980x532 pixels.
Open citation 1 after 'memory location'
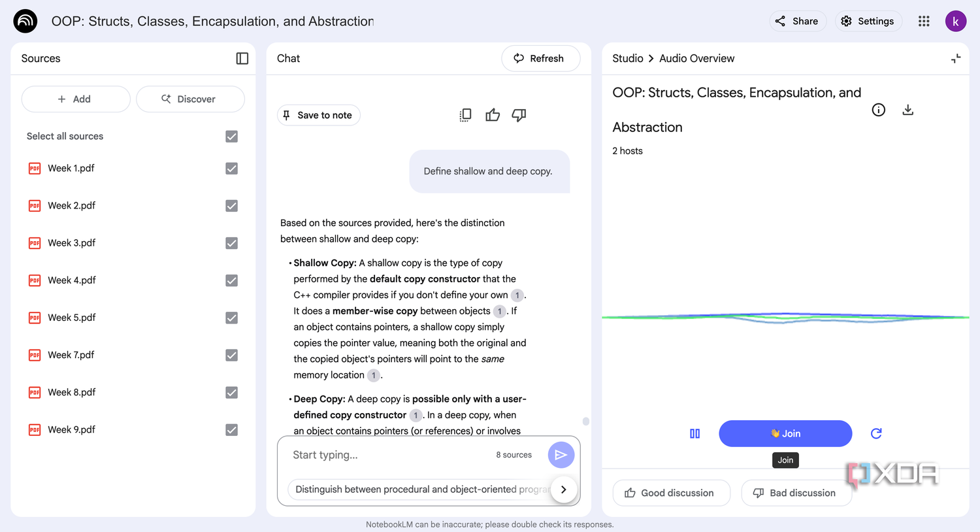[x=374, y=375]
